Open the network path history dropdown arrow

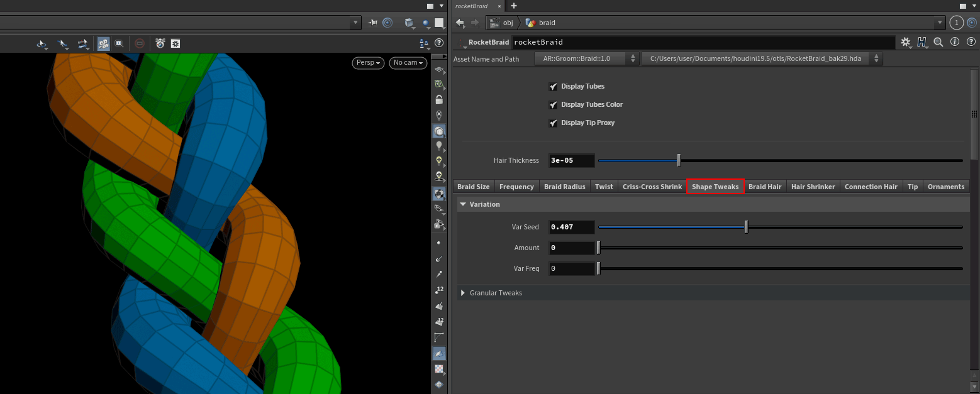pyautogui.click(x=940, y=23)
